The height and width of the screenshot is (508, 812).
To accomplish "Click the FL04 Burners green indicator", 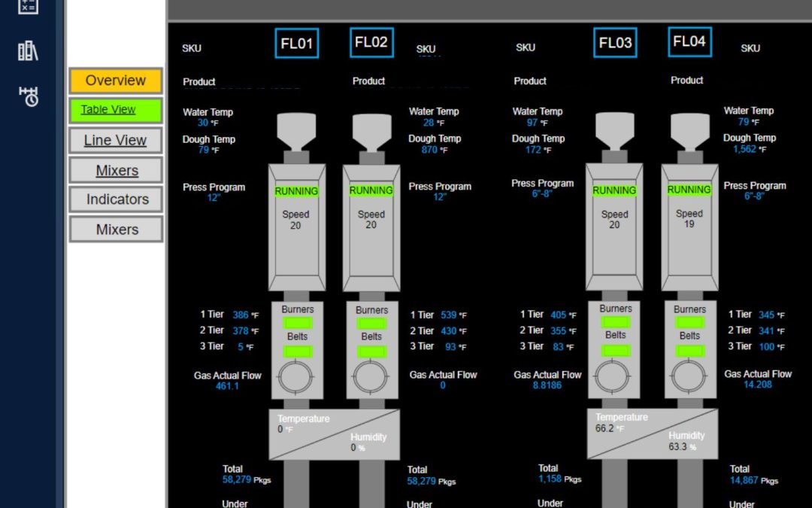I will 689,322.
